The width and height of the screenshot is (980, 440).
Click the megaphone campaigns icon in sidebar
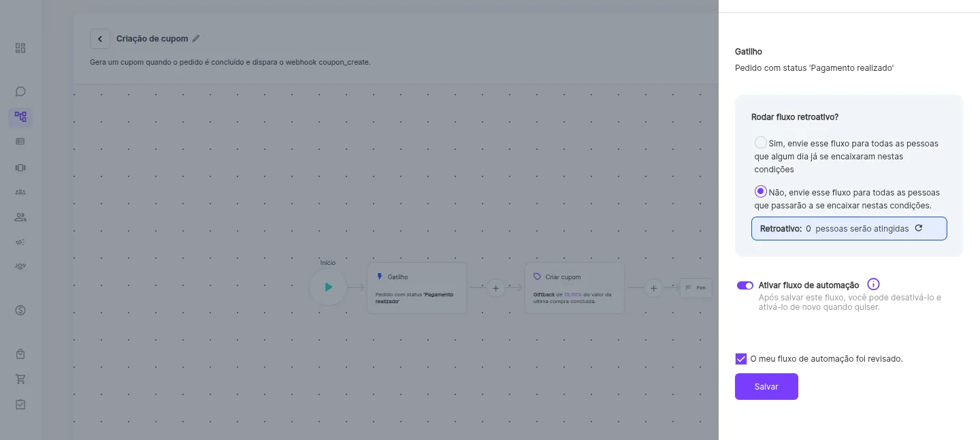point(20,242)
